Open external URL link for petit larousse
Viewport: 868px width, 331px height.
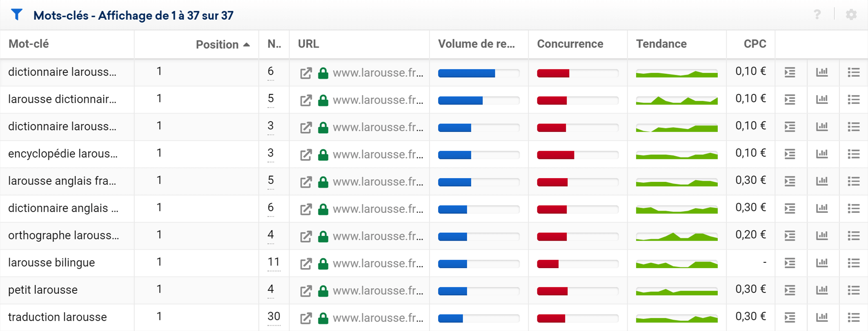coord(306,291)
